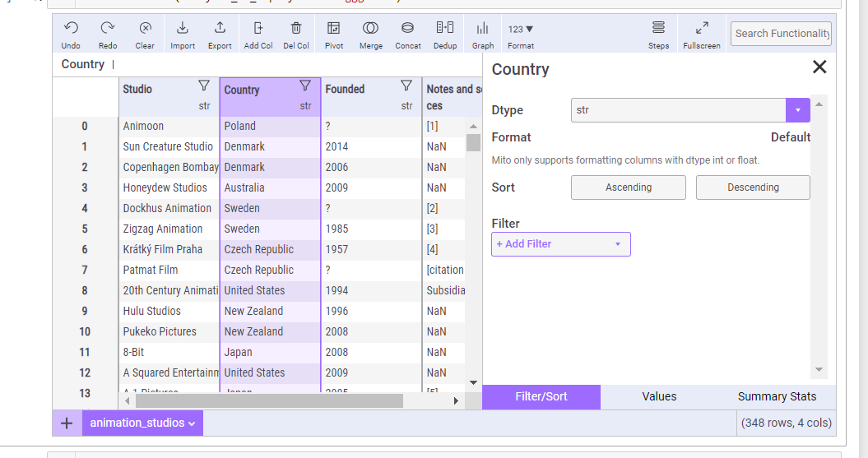Switch to the Summary Stats tab
This screenshot has height=458, width=868.
(777, 396)
